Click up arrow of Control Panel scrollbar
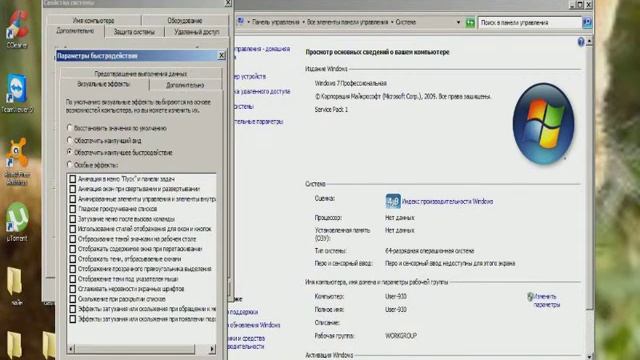 coord(589,41)
